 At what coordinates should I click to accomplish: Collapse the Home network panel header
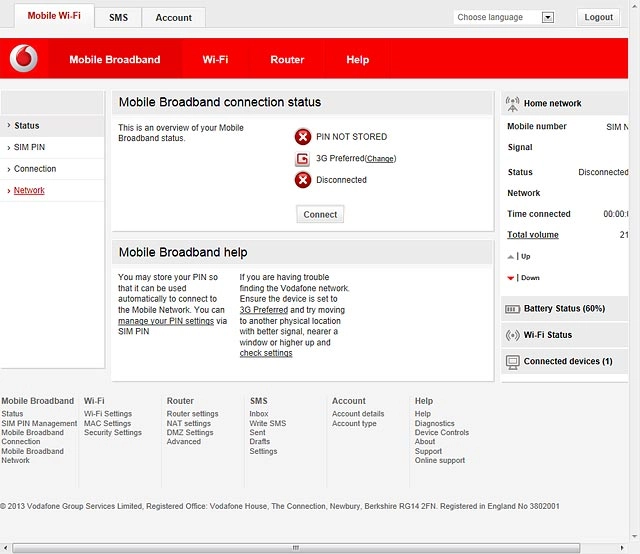pos(564,103)
